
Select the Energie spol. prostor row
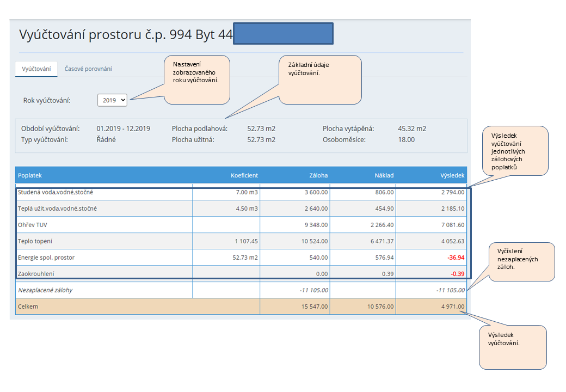[45, 258]
